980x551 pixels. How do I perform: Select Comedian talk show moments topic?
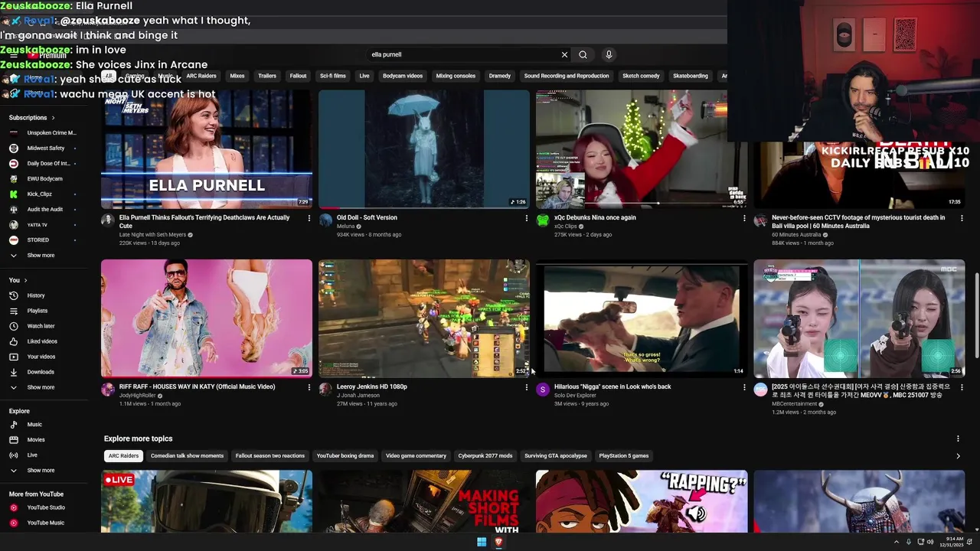pyautogui.click(x=188, y=456)
